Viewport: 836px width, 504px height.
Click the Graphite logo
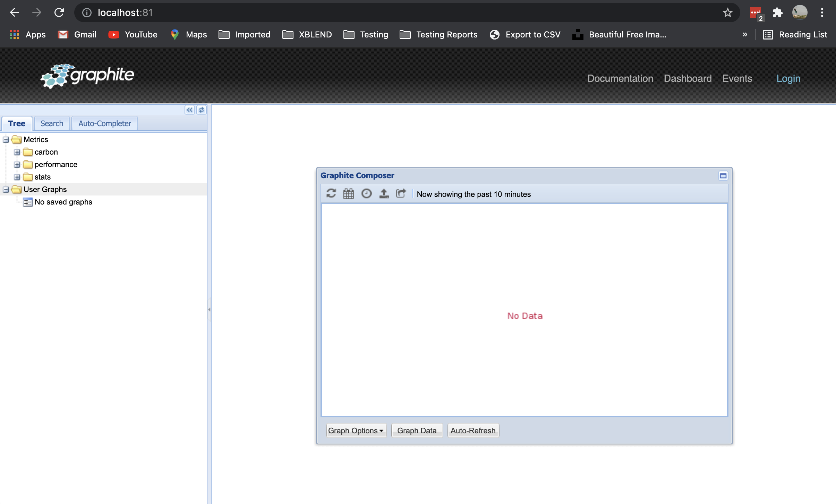(x=87, y=76)
